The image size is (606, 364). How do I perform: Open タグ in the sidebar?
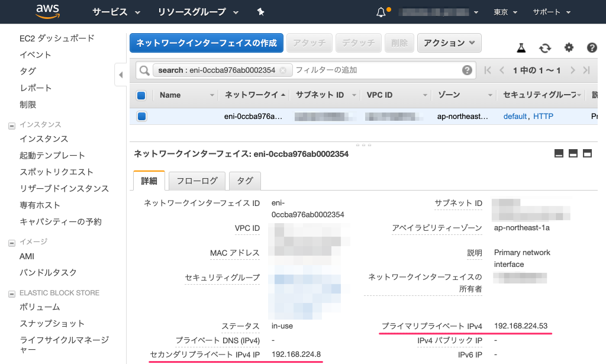click(27, 72)
